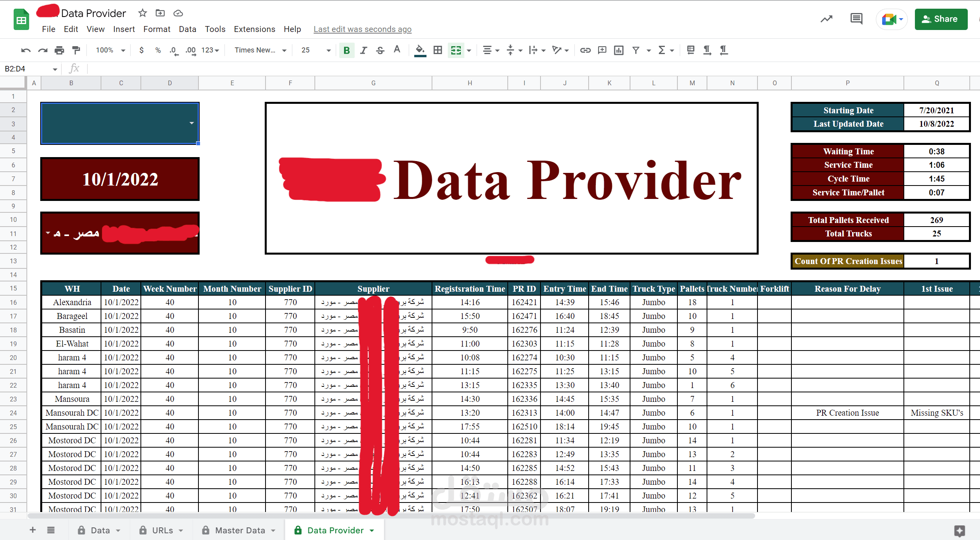Open the functions sigma icon

pos(662,50)
